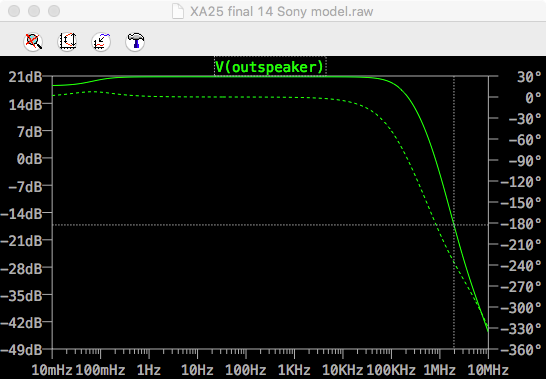The height and width of the screenshot is (379, 546).
Task: Click the 0° phase axis label
Action: [x=533, y=98]
